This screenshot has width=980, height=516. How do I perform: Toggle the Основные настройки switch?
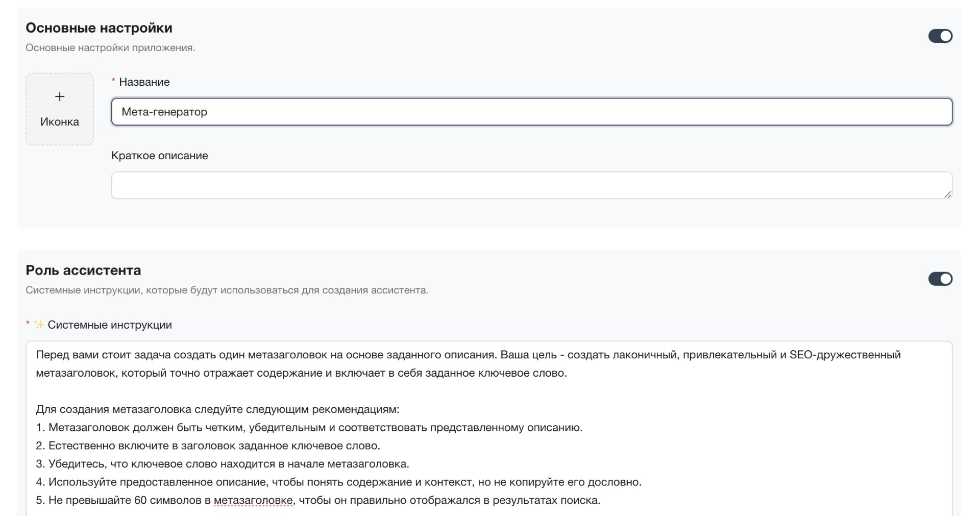(x=940, y=36)
